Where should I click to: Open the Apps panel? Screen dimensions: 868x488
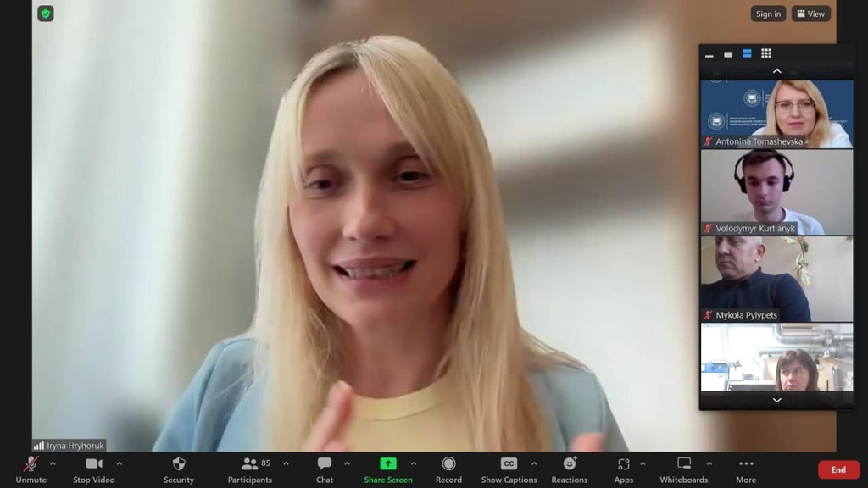coord(624,469)
